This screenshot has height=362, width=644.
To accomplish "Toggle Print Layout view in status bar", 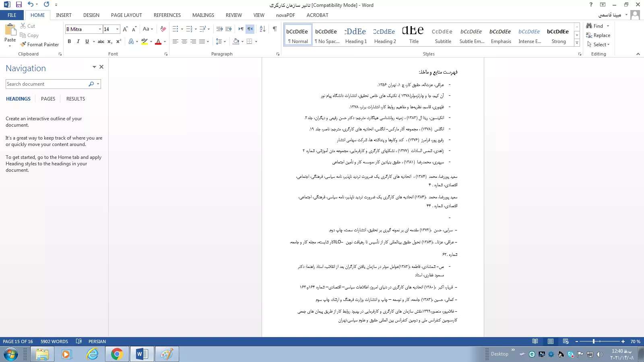I will (x=550, y=341).
